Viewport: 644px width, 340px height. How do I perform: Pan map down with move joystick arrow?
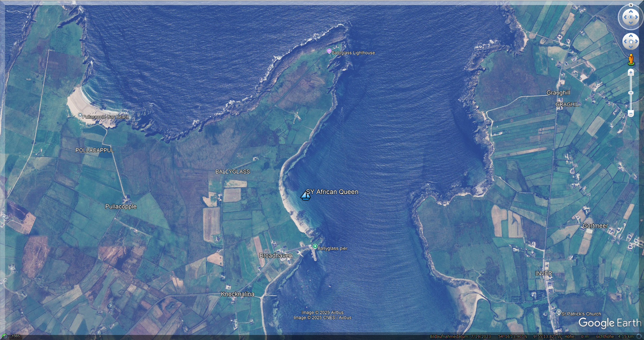tap(631, 47)
